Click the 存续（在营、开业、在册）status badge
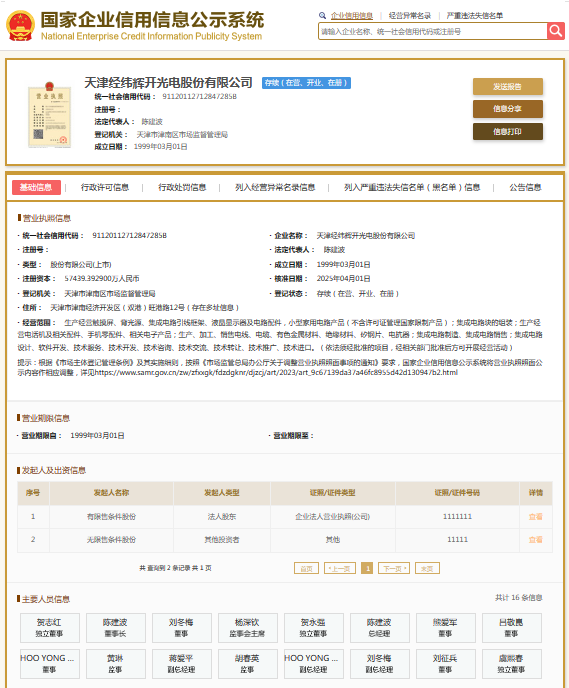This screenshot has width=569, height=688. tap(306, 82)
